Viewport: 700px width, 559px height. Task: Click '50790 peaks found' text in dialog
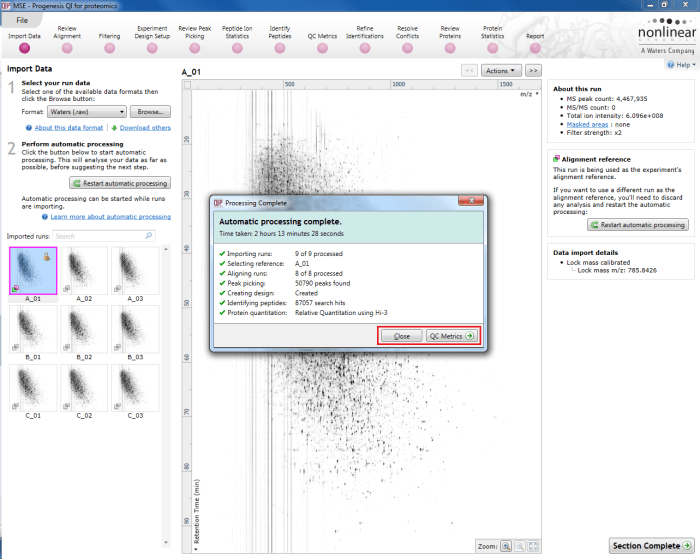coord(322,283)
